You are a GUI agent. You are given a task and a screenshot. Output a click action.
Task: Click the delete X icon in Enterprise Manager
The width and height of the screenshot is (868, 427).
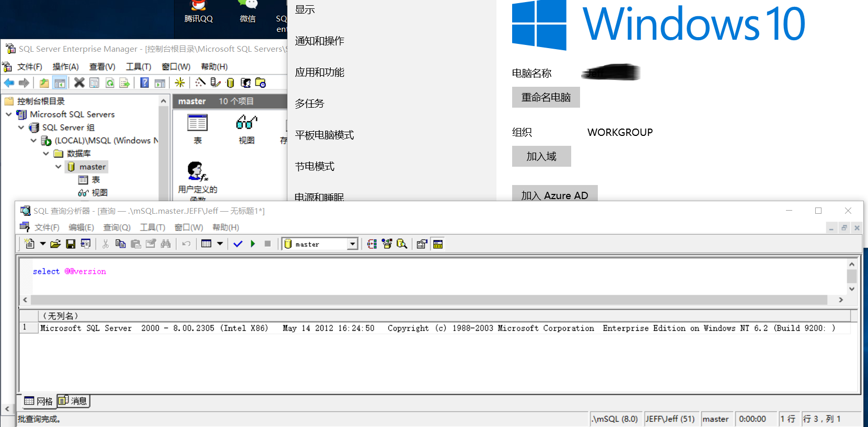coord(79,83)
